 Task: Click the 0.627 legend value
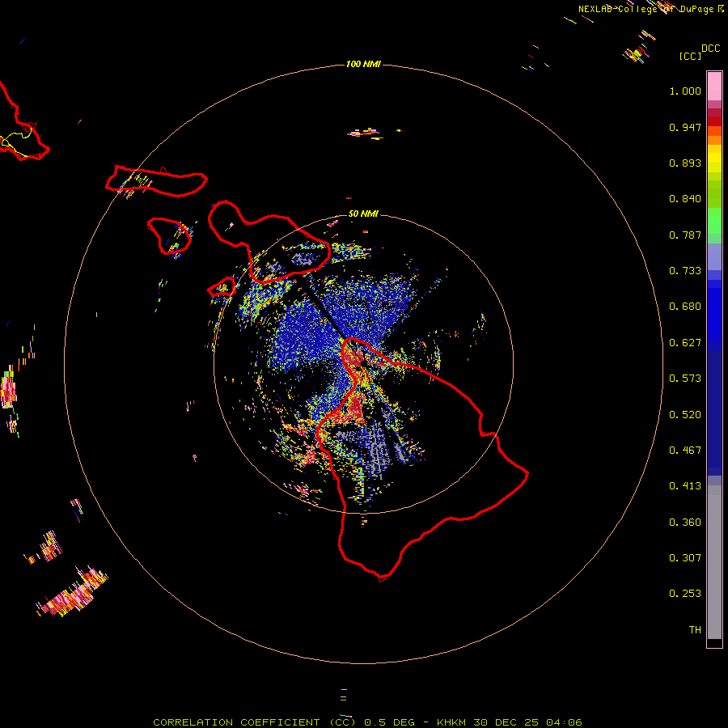click(x=685, y=343)
